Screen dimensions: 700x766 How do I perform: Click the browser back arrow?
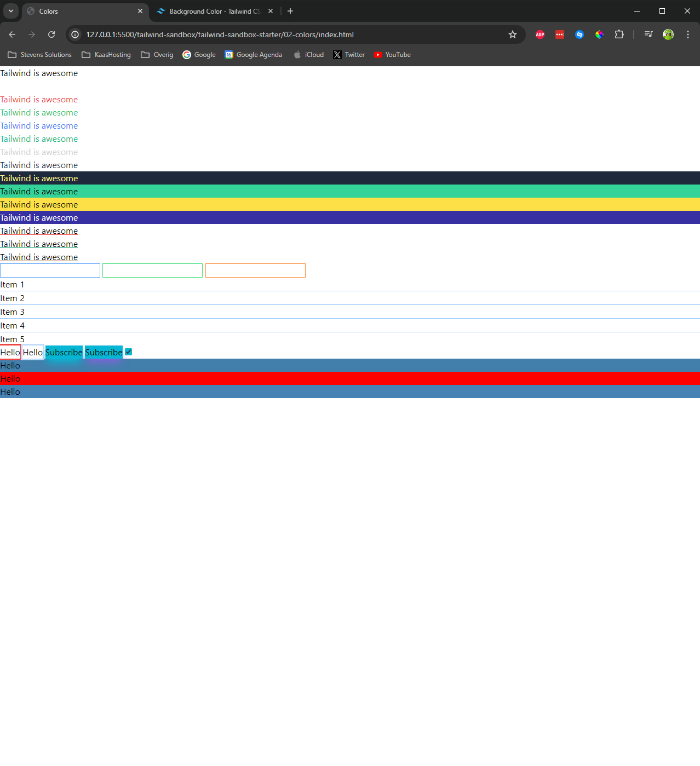click(x=12, y=34)
